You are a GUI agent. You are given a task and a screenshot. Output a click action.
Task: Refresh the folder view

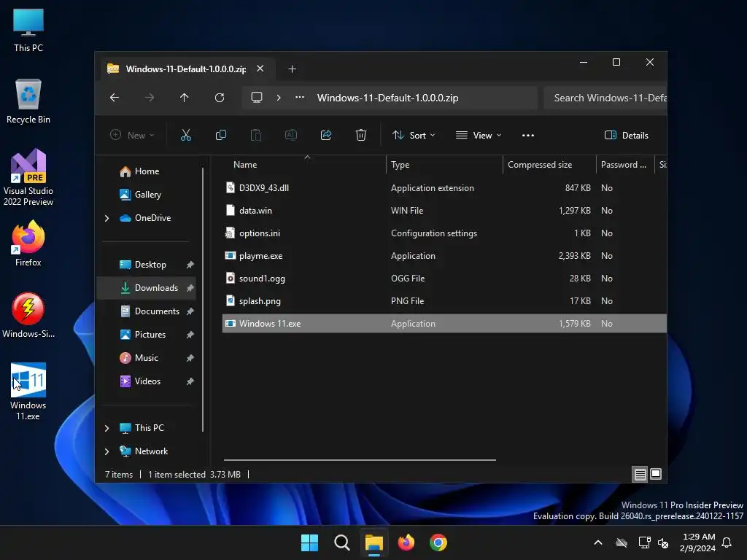pos(219,98)
